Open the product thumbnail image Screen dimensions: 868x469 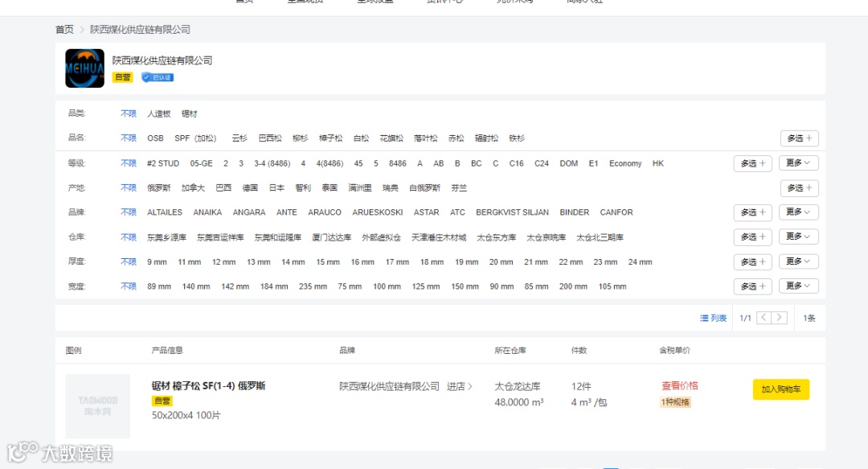click(x=97, y=406)
